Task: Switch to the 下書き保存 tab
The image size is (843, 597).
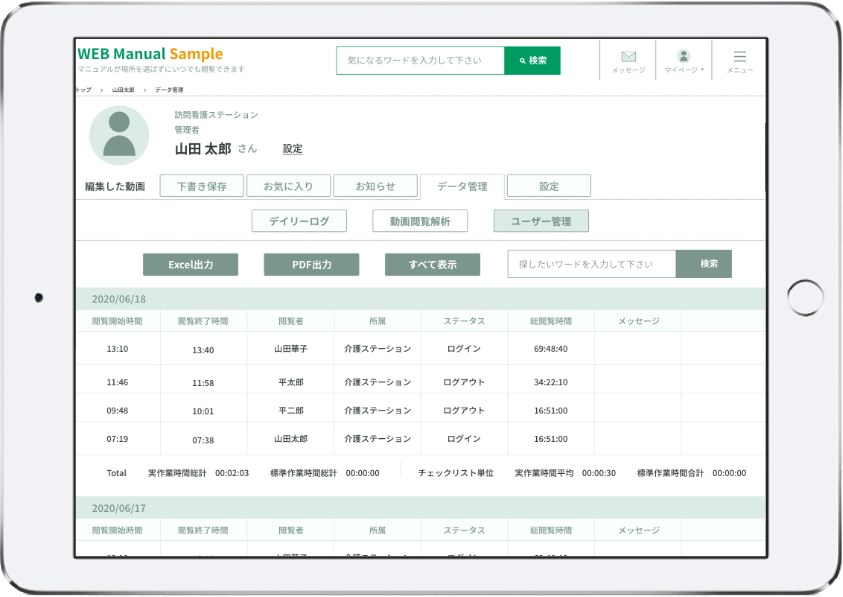Action: click(x=201, y=186)
